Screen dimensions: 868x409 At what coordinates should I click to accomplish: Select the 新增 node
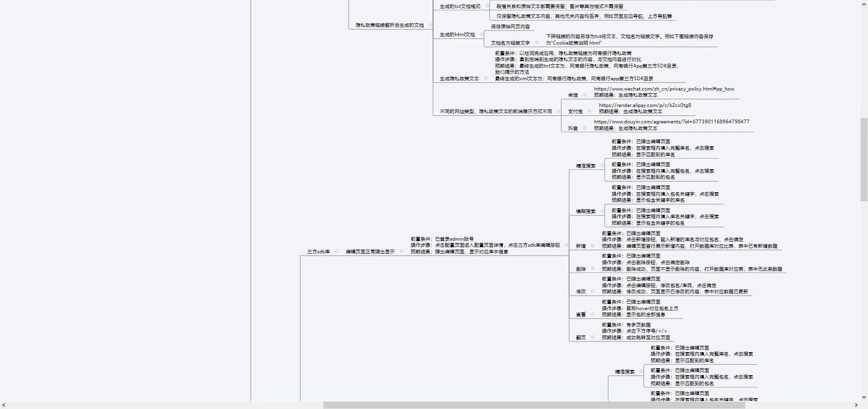pos(581,246)
